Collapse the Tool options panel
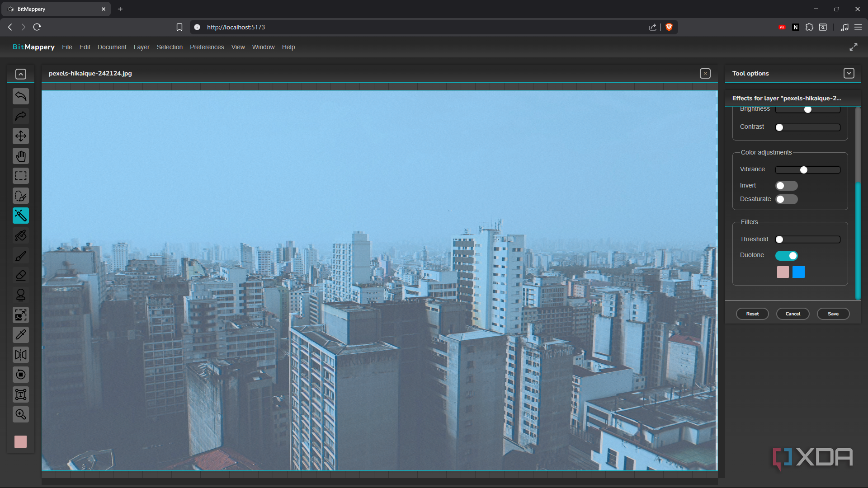This screenshot has height=488, width=868. [x=849, y=73]
